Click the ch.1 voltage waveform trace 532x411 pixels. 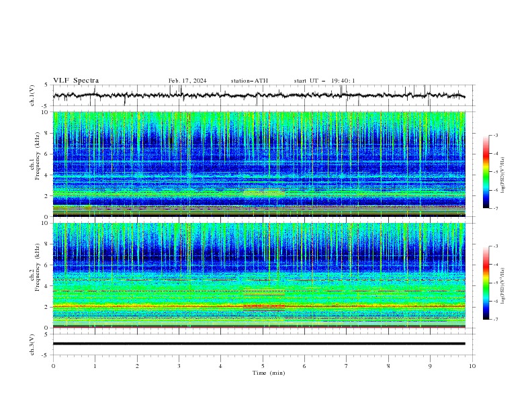(259, 95)
